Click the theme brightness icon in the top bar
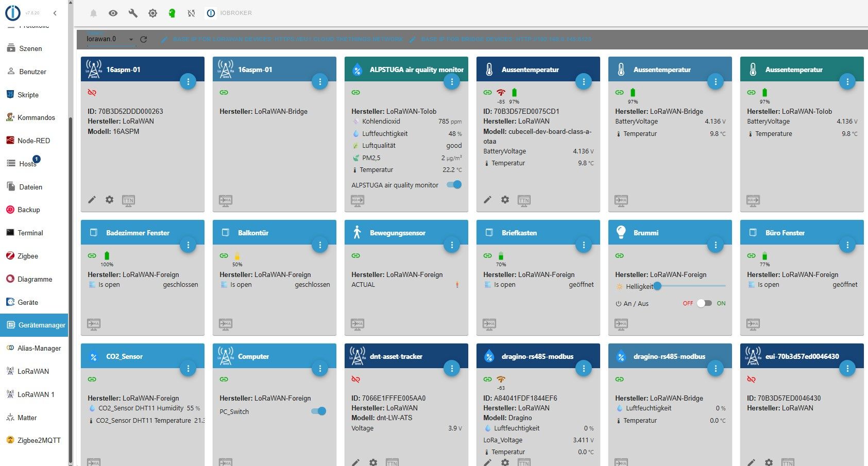The width and height of the screenshot is (868, 466). click(152, 13)
